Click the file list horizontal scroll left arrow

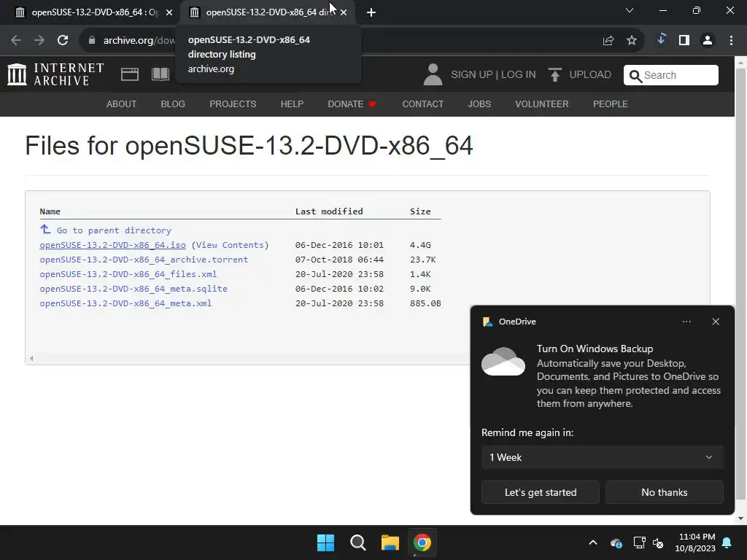click(31, 358)
